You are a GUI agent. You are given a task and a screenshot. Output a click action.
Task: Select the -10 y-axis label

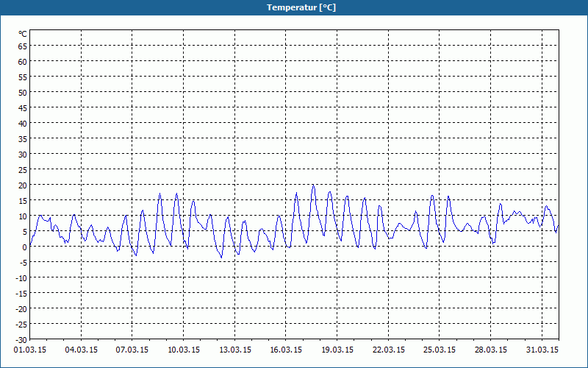(21, 278)
